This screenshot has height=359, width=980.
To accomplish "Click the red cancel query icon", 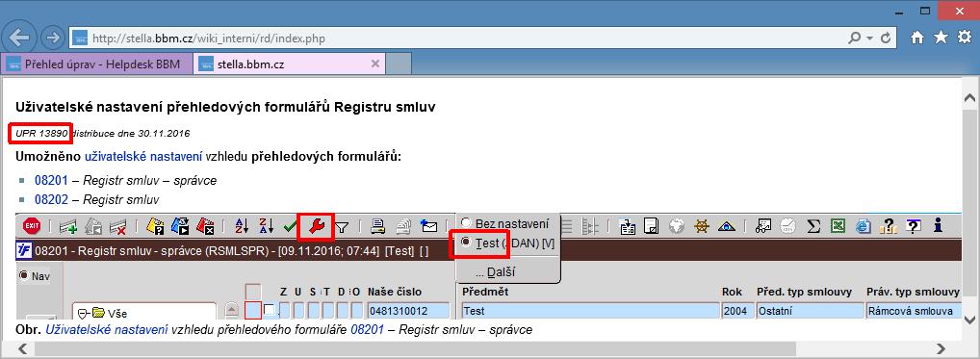I will [206, 226].
